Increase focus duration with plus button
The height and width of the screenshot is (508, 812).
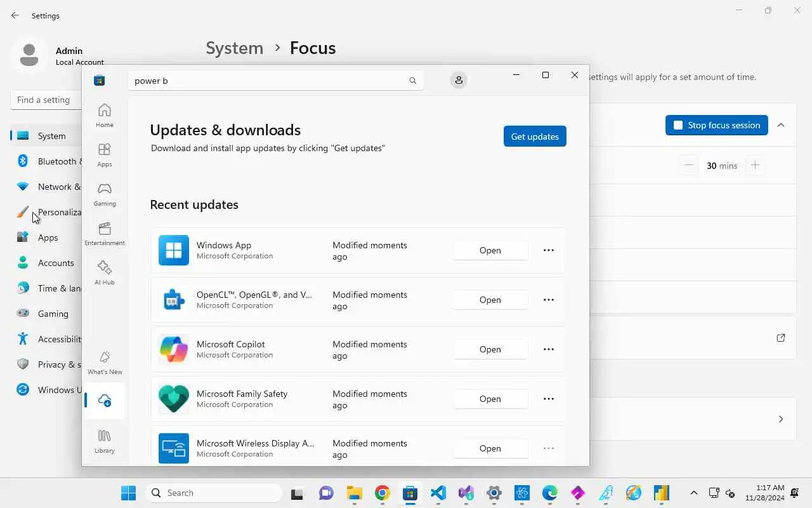point(755,165)
